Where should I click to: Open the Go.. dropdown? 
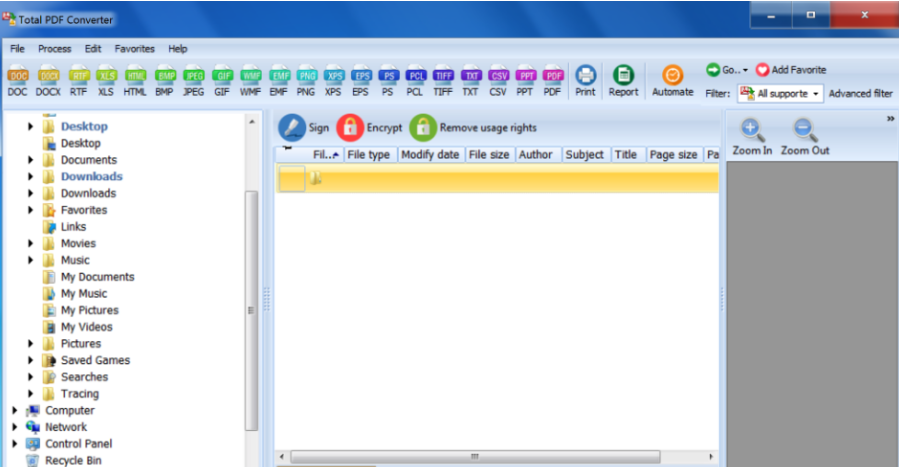(727, 70)
